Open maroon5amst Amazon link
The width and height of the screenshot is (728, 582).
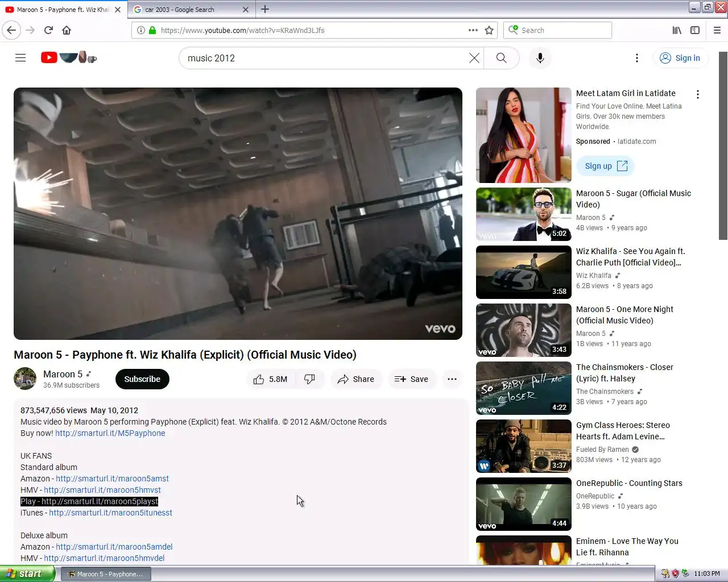pyautogui.click(x=112, y=479)
